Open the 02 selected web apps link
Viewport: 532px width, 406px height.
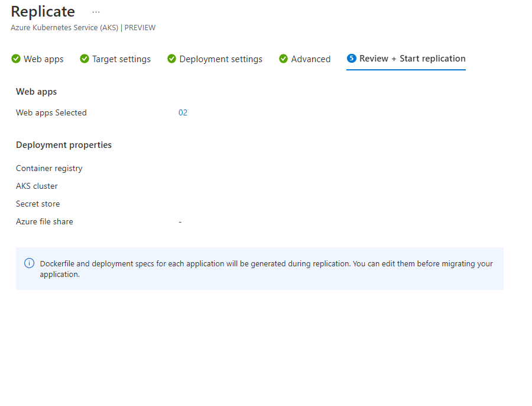click(x=183, y=112)
